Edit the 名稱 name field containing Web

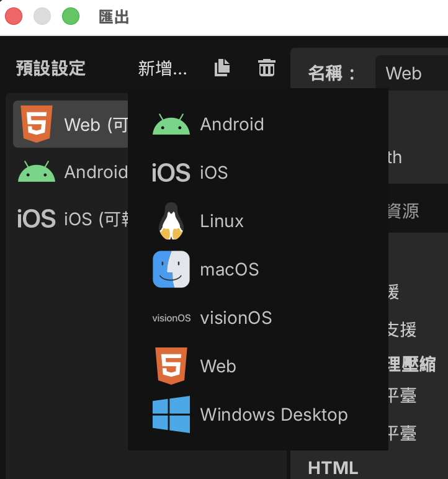[411, 73]
